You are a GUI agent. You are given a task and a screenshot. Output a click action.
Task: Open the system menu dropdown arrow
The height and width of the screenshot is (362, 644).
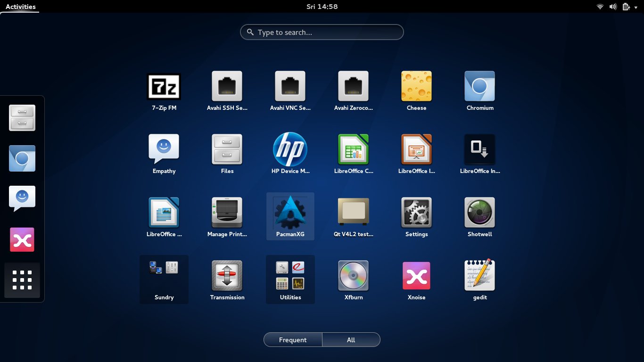point(636,7)
